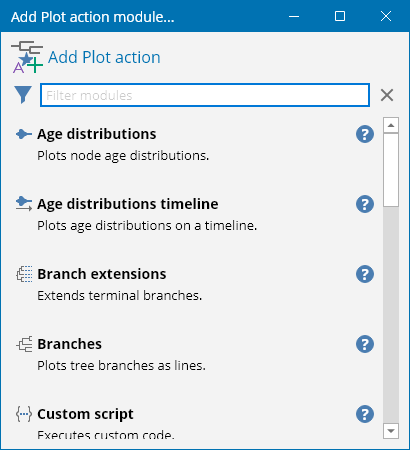Click the scrollbar down arrow
410x450 pixels.
point(391,431)
